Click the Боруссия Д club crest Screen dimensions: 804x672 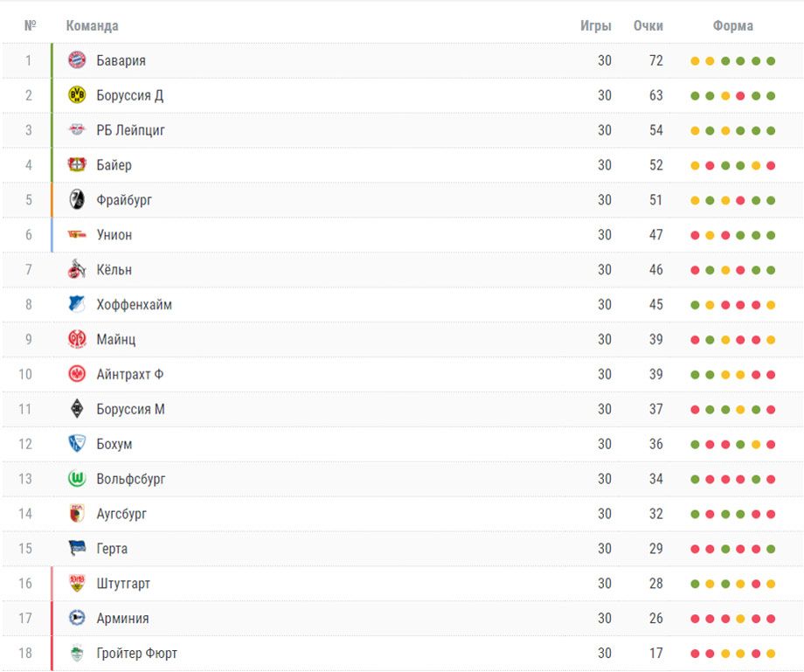[x=77, y=95]
